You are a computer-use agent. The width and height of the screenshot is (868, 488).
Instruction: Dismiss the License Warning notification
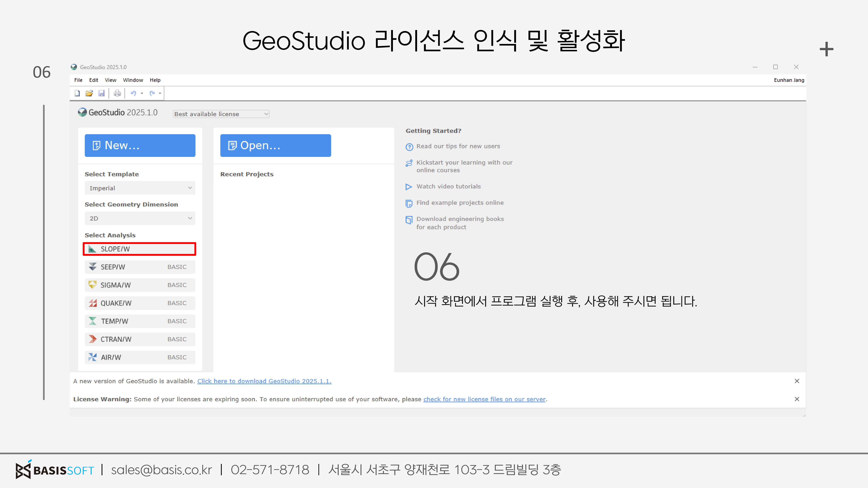click(797, 399)
